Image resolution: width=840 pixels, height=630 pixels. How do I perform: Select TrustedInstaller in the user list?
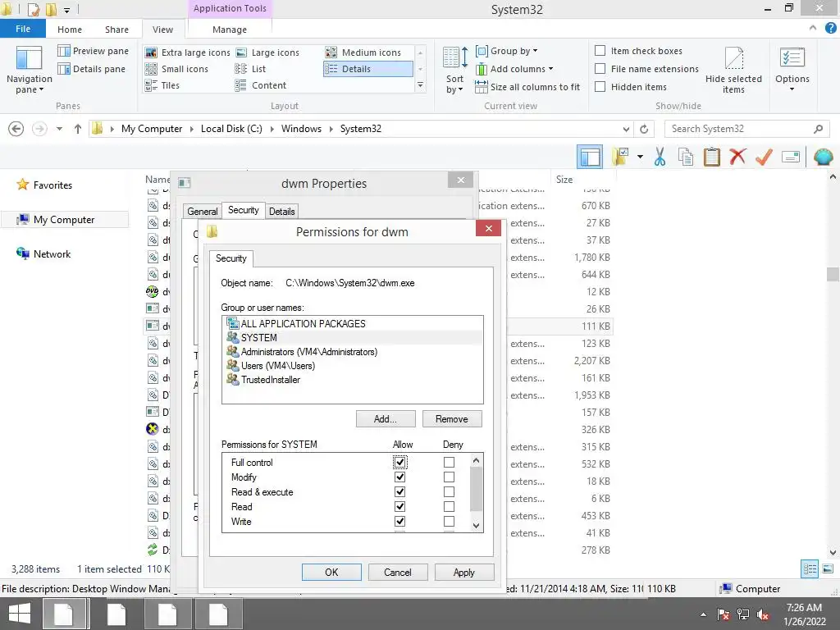point(353,379)
